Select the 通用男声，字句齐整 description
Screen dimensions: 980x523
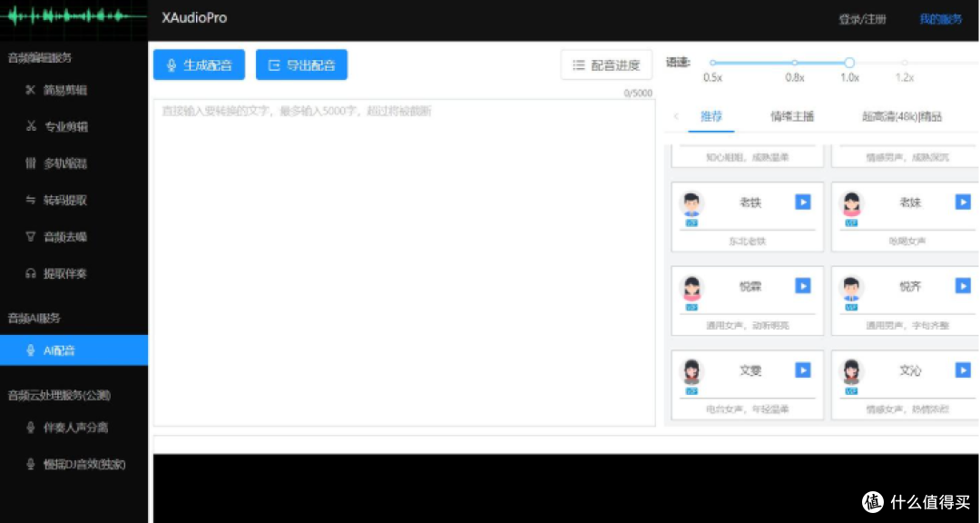pyautogui.click(x=907, y=325)
